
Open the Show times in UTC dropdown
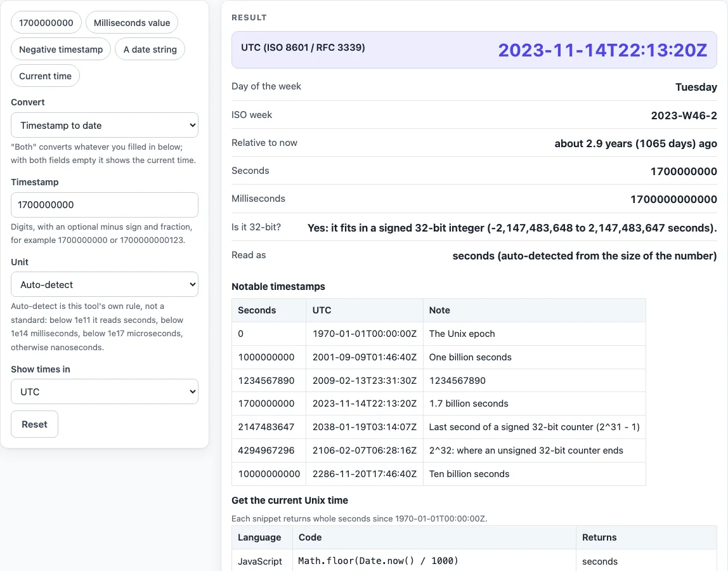(x=105, y=391)
